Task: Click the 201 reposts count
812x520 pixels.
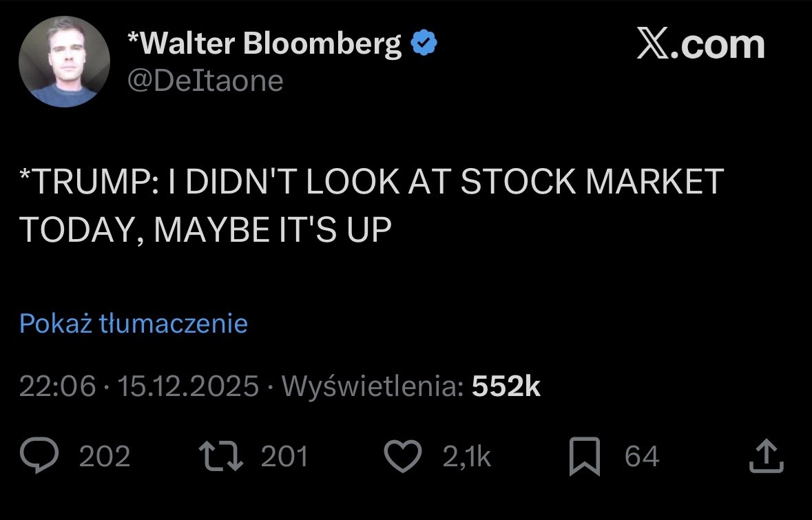Action: click(284, 457)
